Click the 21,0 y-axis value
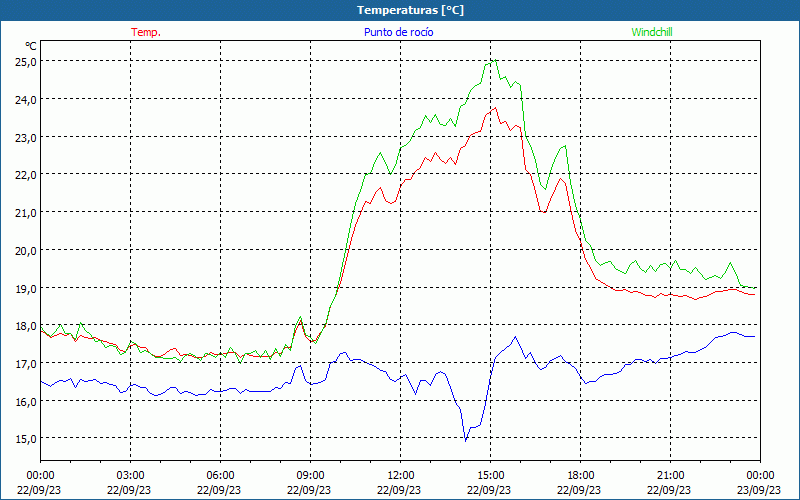Viewport: 800px width, 500px height. [26, 212]
